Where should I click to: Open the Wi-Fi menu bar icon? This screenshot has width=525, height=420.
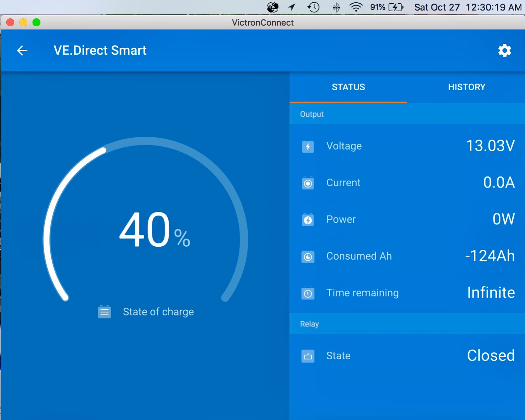[x=356, y=7]
